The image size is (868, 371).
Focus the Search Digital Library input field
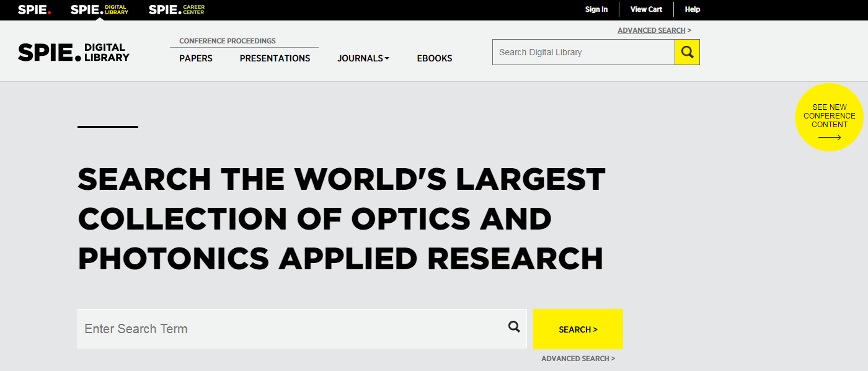(583, 52)
